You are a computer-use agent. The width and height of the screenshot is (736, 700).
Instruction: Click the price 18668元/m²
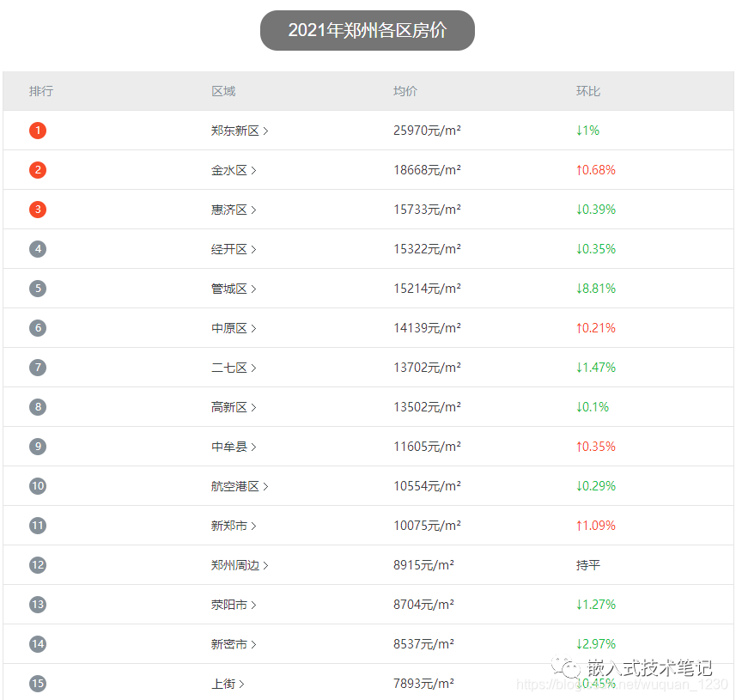click(x=427, y=170)
